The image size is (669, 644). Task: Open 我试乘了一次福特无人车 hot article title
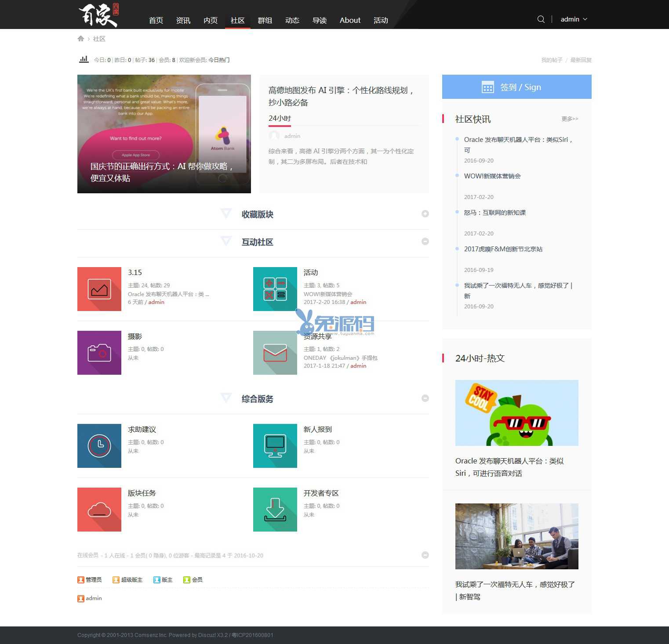[x=515, y=590]
